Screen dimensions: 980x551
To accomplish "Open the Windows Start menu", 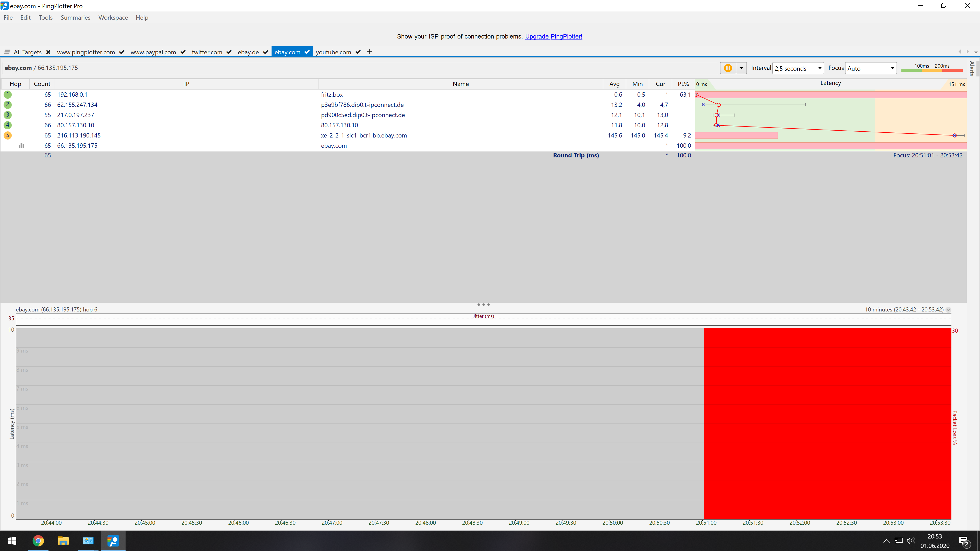I will point(12,541).
